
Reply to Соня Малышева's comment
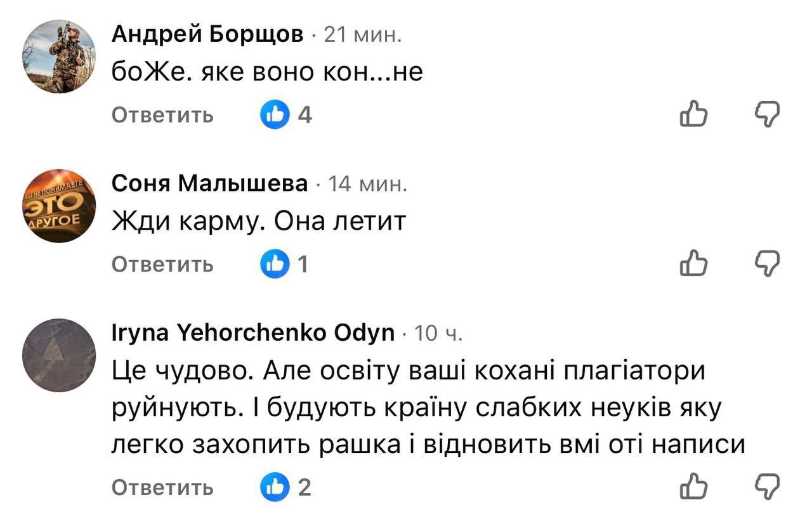click(162, 264)
